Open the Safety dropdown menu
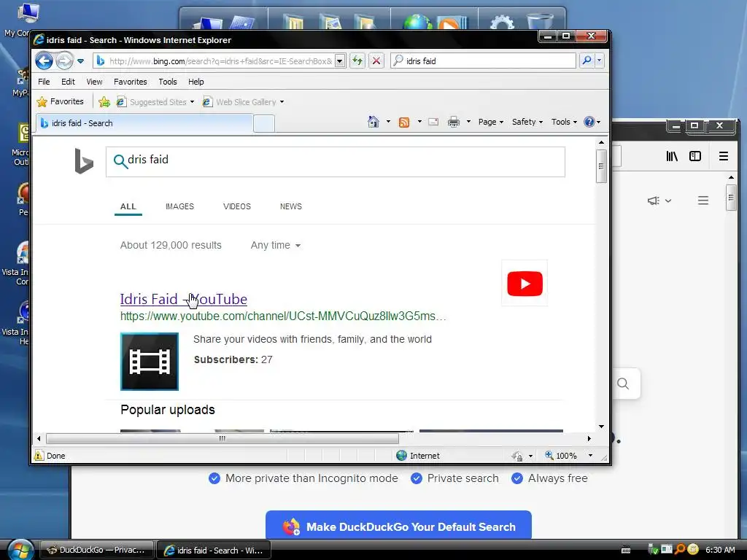Image resolution: width=747 pixels, height=560 pixels. point(527,122)
